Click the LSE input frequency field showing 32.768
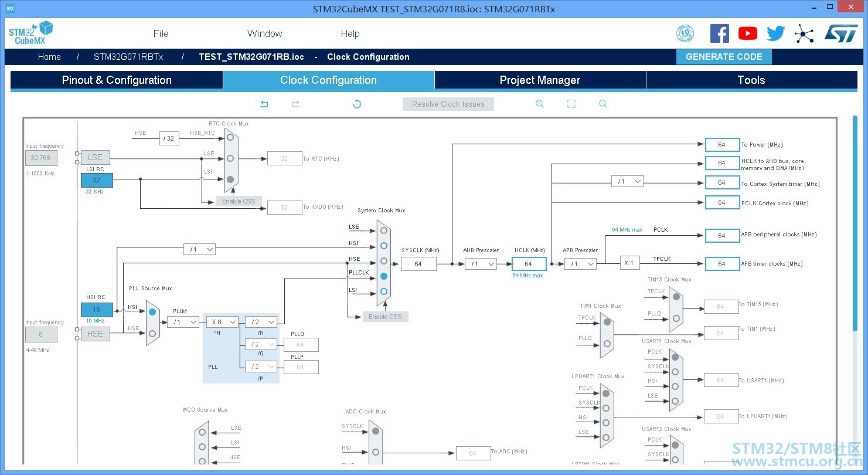 tap(41, 158)
